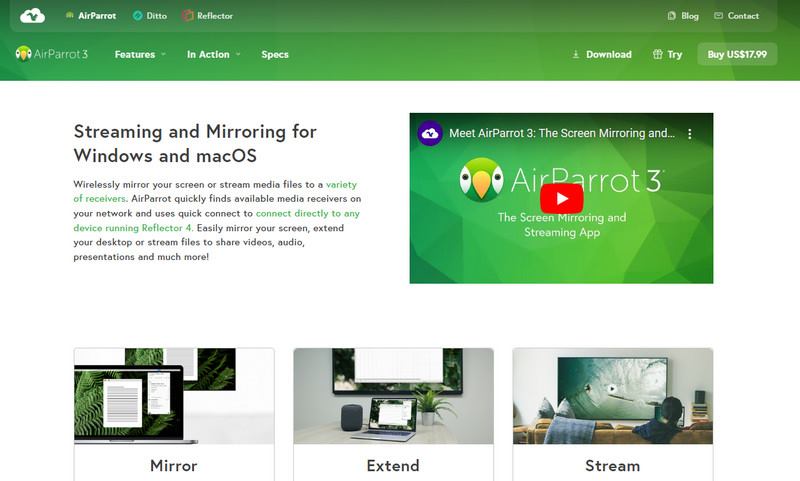
Task: Click the Mirror card heading
Action: pos(173,466)
